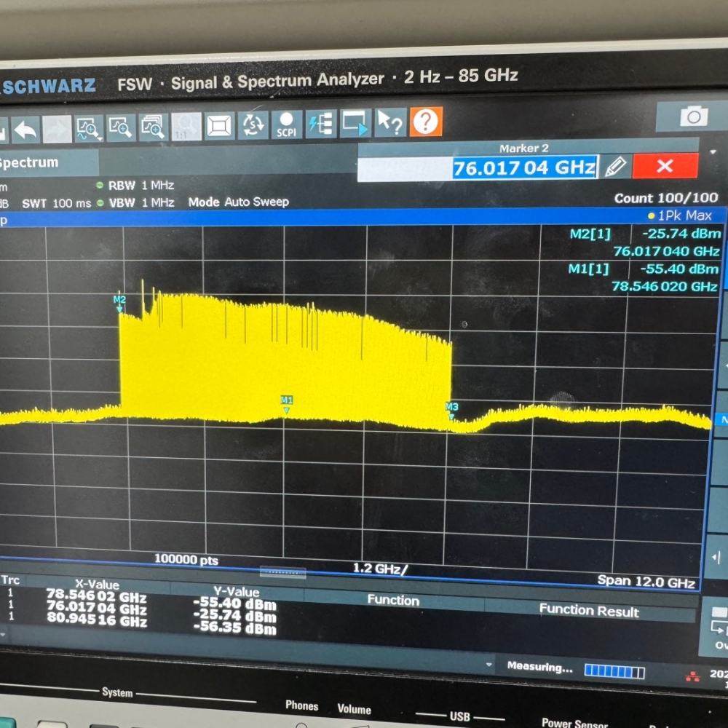Image resolution: width=728 pixels, height=728 pixels.
Task: Click the greyed-out Redo toolbar icon
Action: point(57,129)
